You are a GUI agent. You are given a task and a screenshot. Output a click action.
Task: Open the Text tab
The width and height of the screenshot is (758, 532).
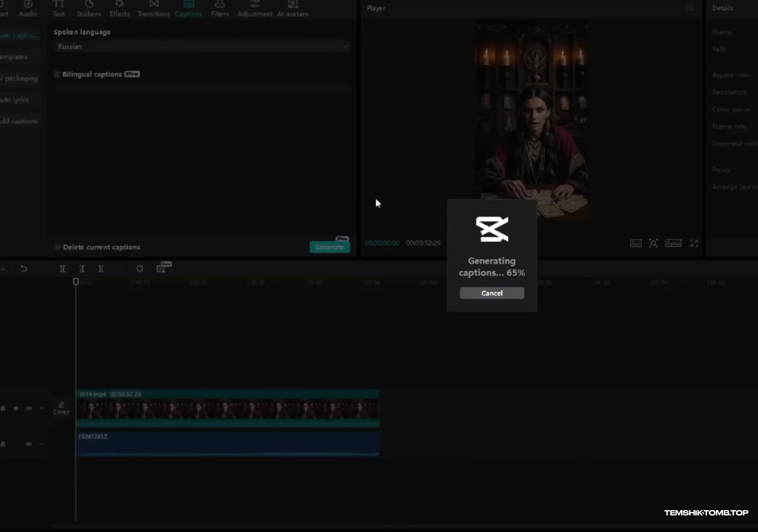point(59,9)
